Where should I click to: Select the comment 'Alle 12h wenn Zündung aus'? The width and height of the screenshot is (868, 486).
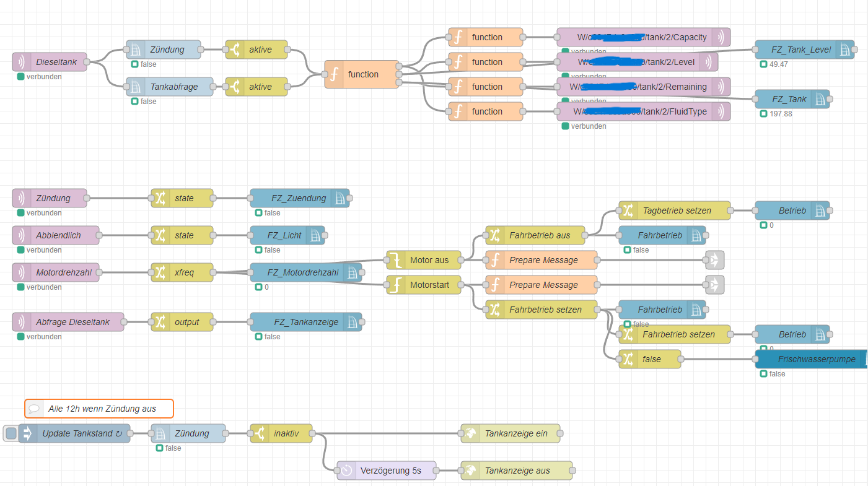99,409
